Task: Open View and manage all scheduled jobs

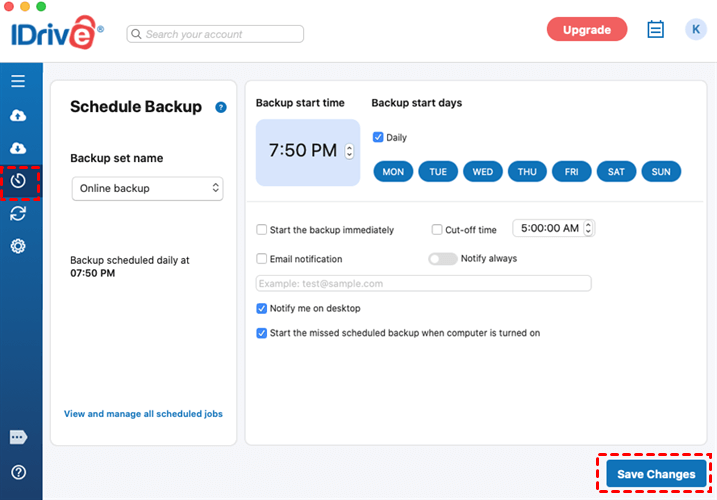Action: click(143, 414)
